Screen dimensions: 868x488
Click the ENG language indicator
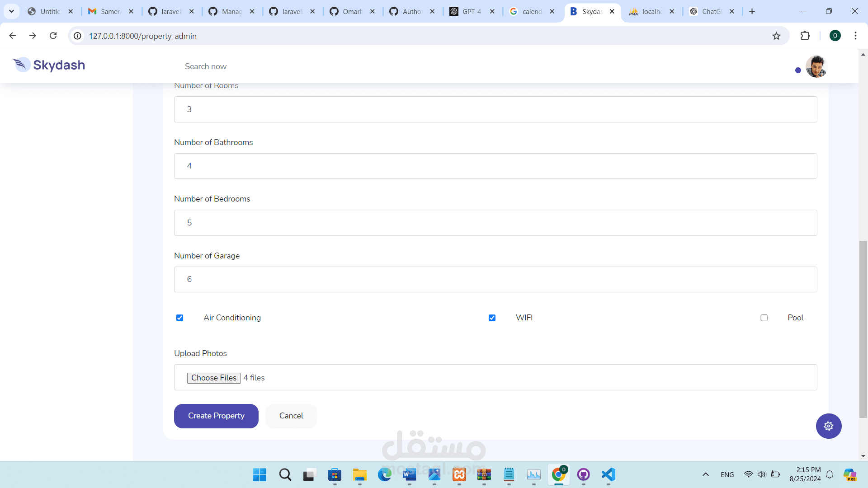coord(727,474)
